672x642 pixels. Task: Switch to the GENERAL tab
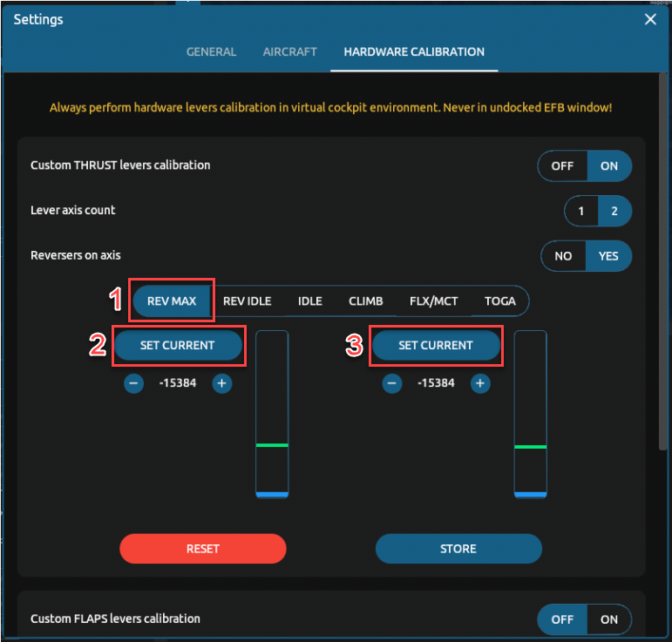point(211,51)
